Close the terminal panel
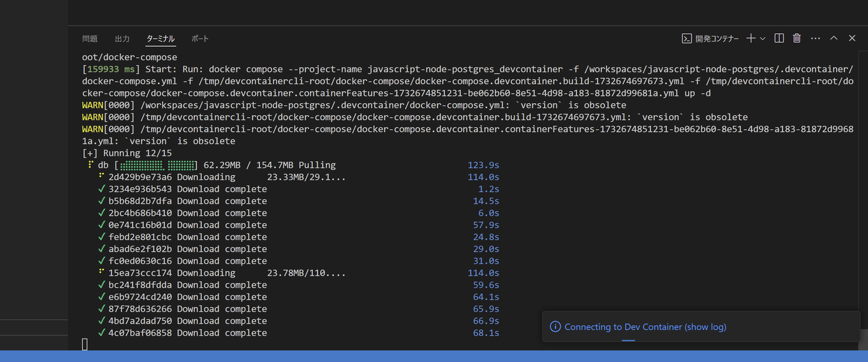868x362 pixels. tap(852, 39)
